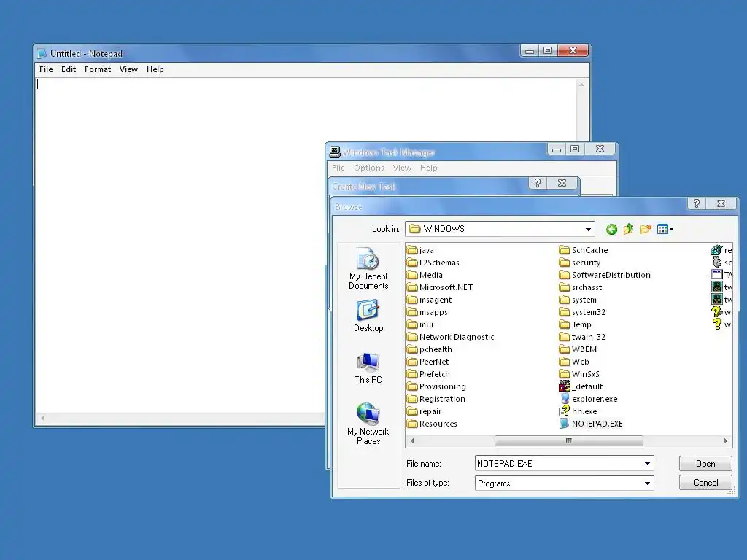Open Notepad View menu

[128, 69]
